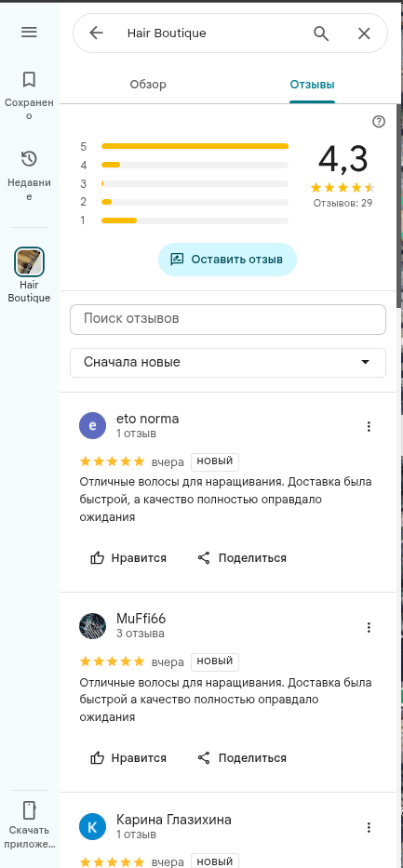Open reviewer name MuFfi66

tap(141, 619)
